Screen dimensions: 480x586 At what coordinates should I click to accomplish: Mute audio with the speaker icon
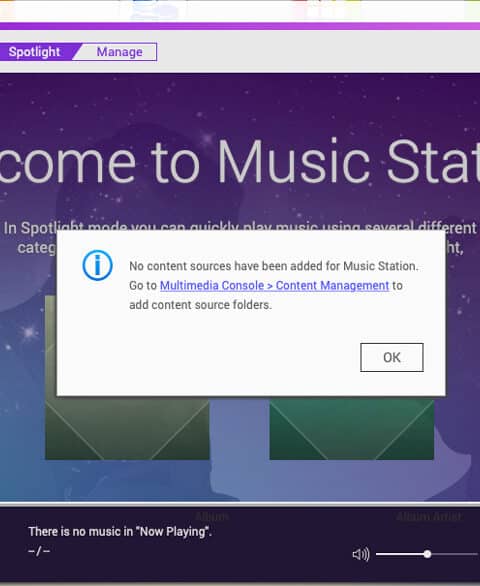coord(361,554)
